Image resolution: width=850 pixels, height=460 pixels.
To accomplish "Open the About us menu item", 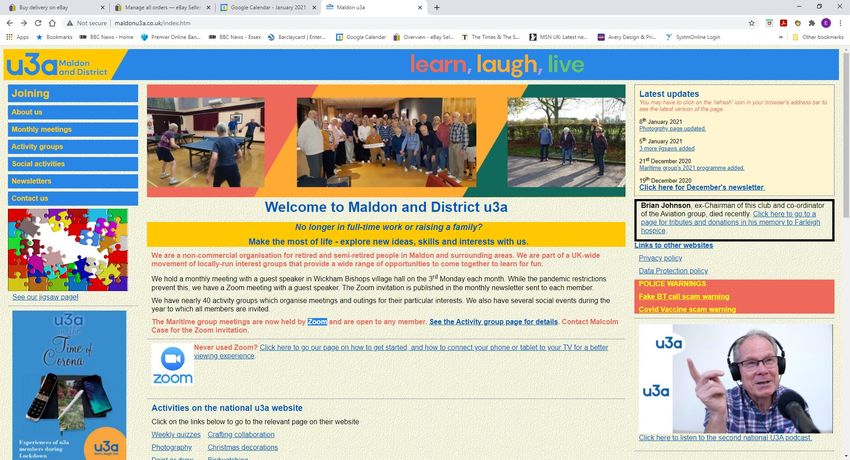I will 73,112.
